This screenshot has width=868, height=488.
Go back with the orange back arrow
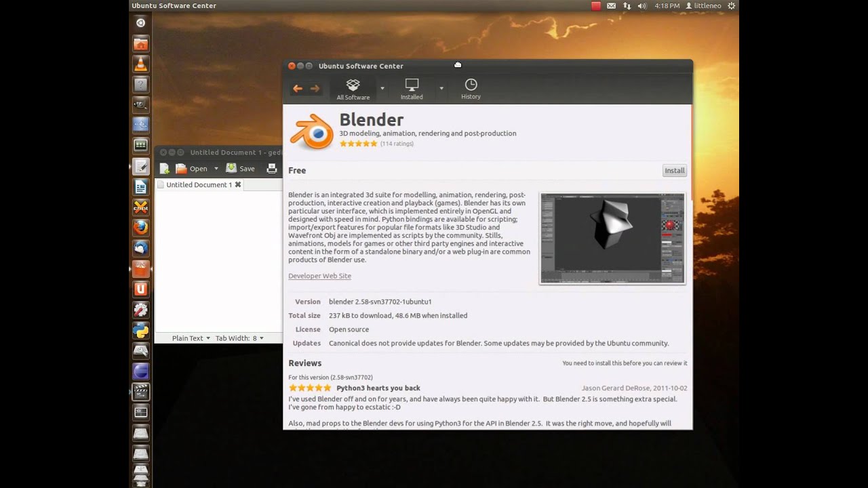pyautogui.click(x=297, y=88)
